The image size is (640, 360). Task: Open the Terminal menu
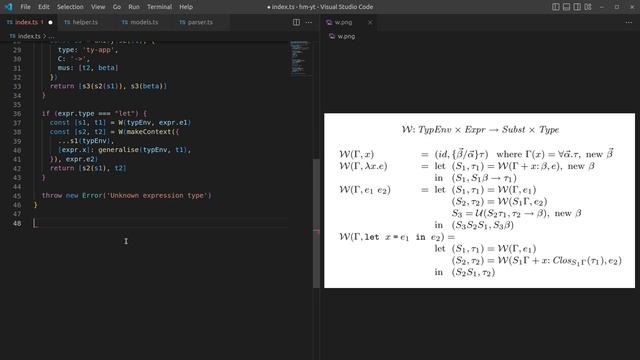pos(160,7)
